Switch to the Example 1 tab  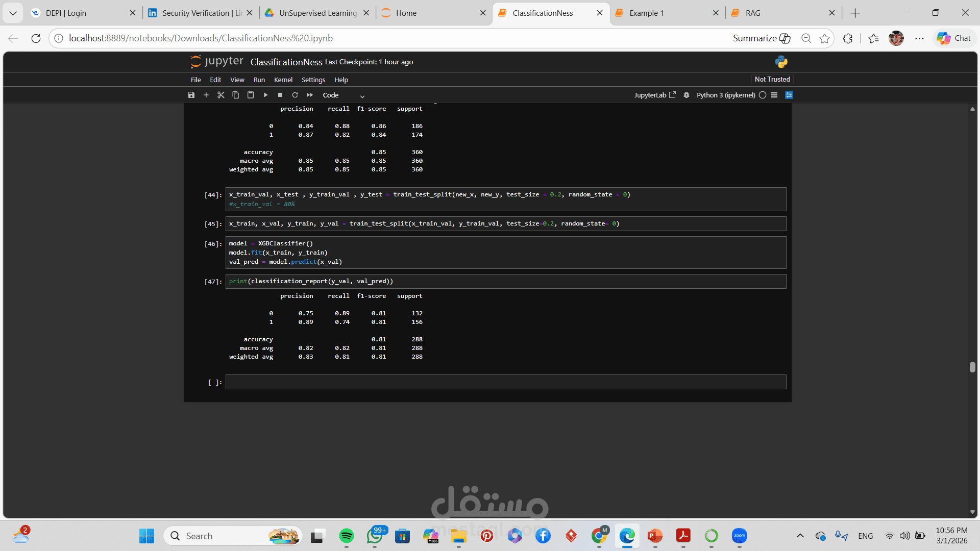pos(646,13)
